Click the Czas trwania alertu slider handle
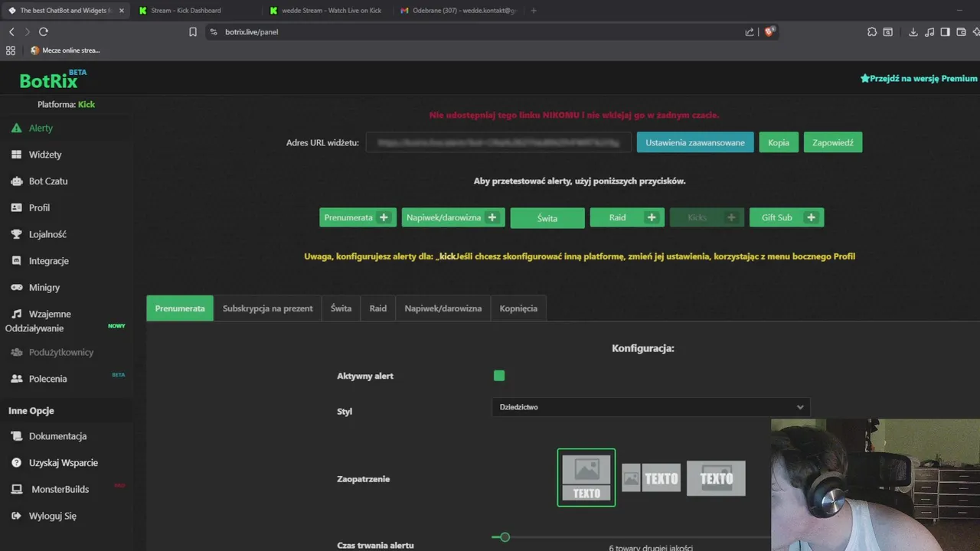This screenshot has height=551, width=980. [x=505, y=537]
